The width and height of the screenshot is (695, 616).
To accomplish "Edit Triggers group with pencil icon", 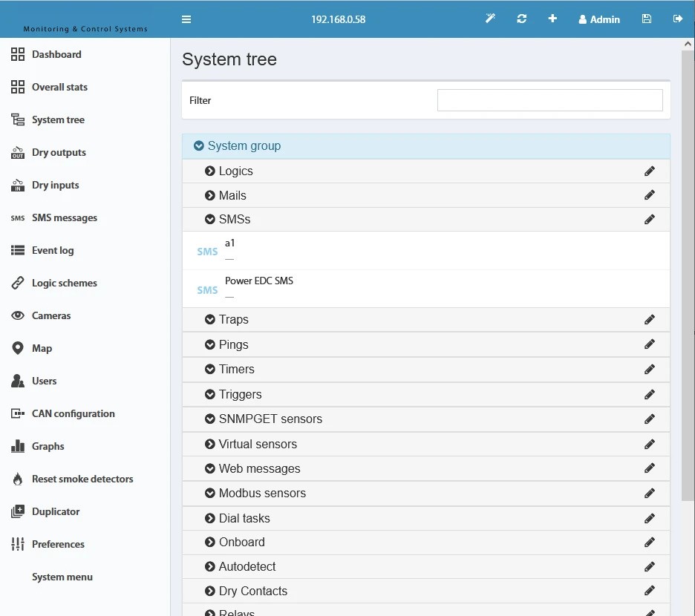I will tap(650, 394).
